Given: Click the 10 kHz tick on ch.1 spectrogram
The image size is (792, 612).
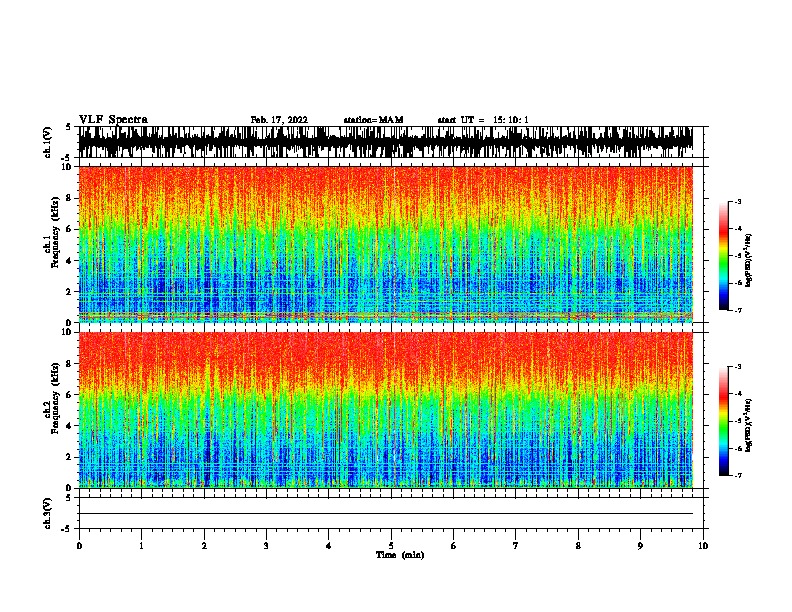Looking at the screenshot, I should pyautogui.click(x=68, y=167).
